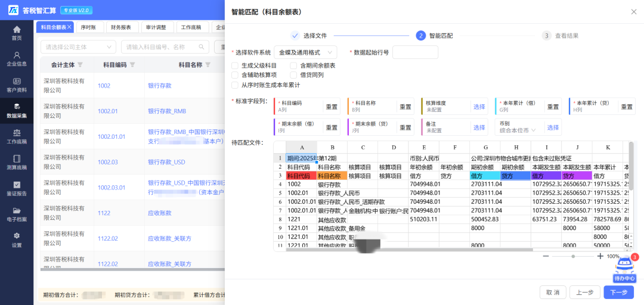Viewport: 644px width, 305px height.
Task: Enable 含辅助核算项 checkbox
Action: coord(235,74)
